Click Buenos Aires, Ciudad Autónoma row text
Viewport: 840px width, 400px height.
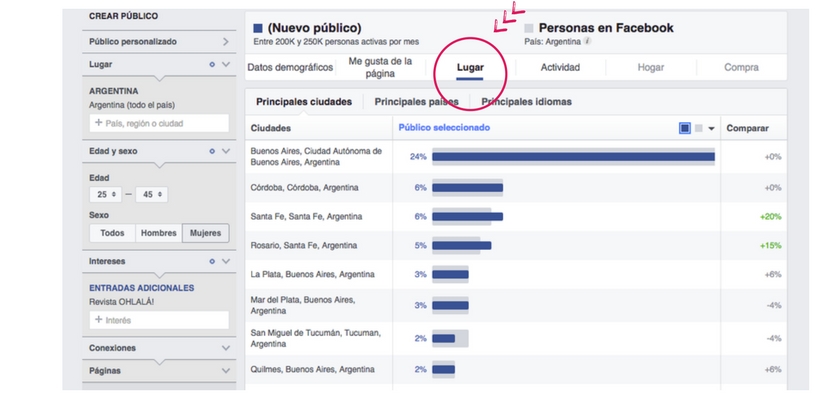[x=316, y=157]
